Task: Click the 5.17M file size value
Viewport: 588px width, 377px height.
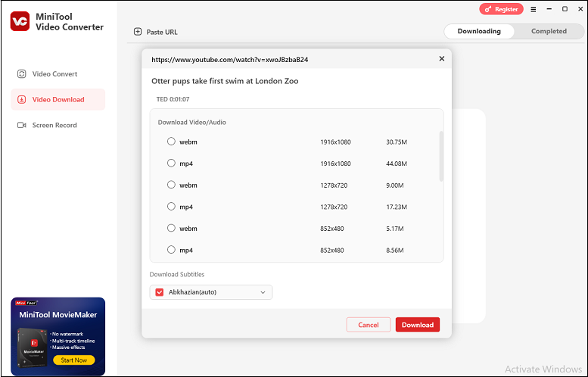Action: coord(395,229)
